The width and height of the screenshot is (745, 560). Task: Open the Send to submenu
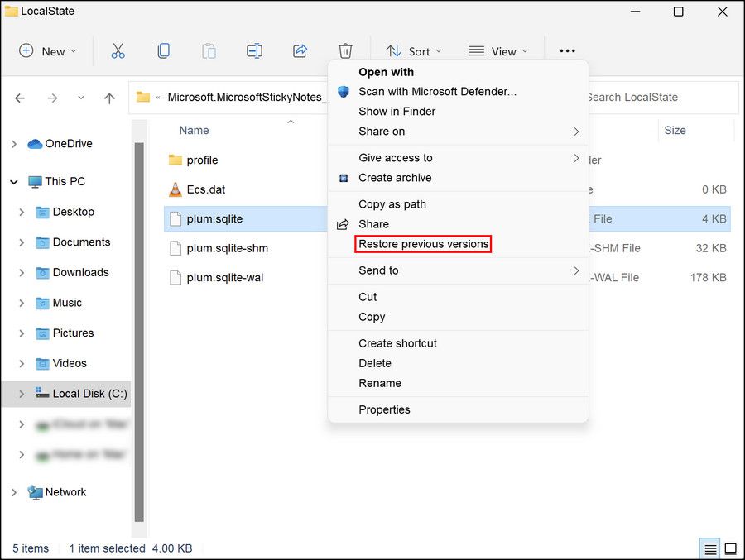[x=458, y=270]
